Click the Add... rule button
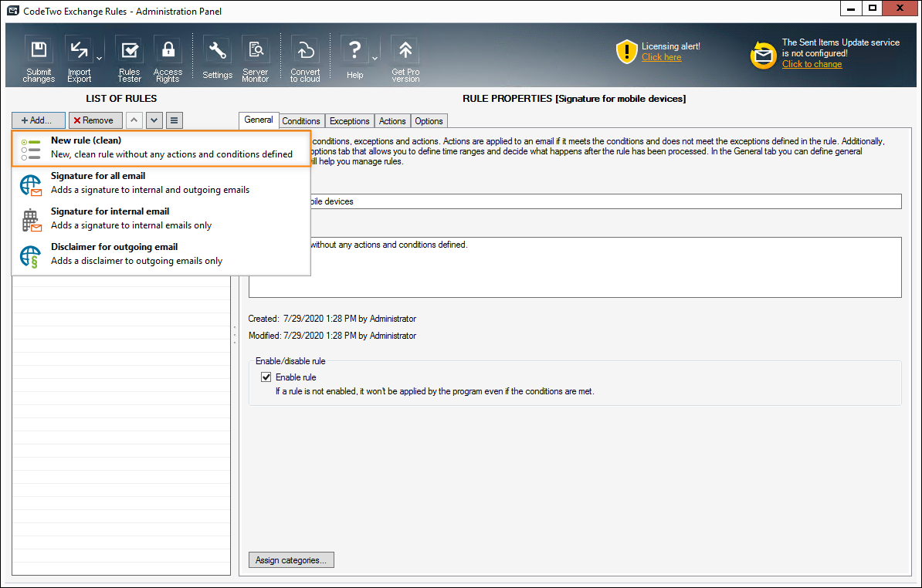922x588 pixels. click(x=39, y=120)
